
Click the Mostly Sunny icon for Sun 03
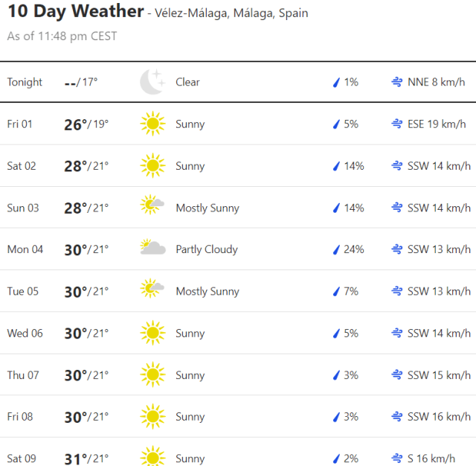[152, 207]
